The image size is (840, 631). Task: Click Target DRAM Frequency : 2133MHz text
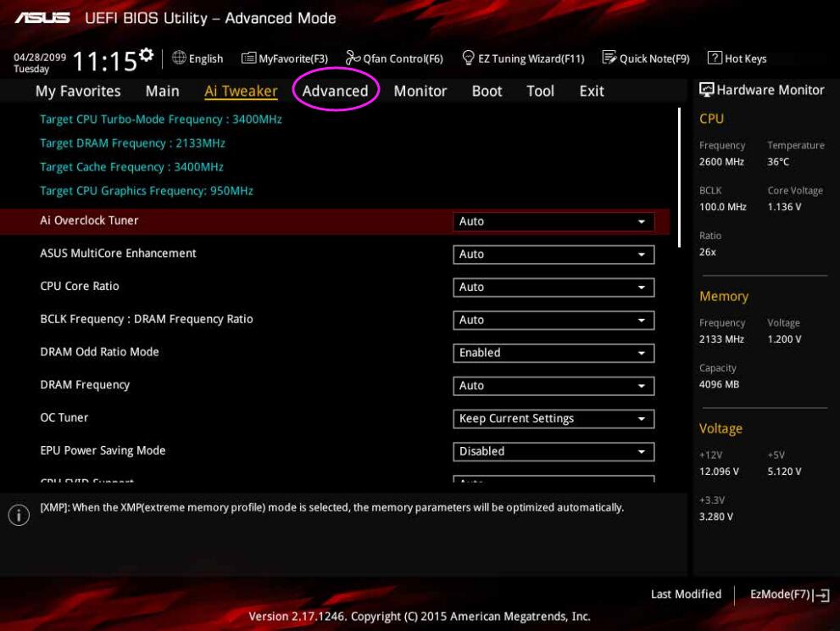point(132,143)
